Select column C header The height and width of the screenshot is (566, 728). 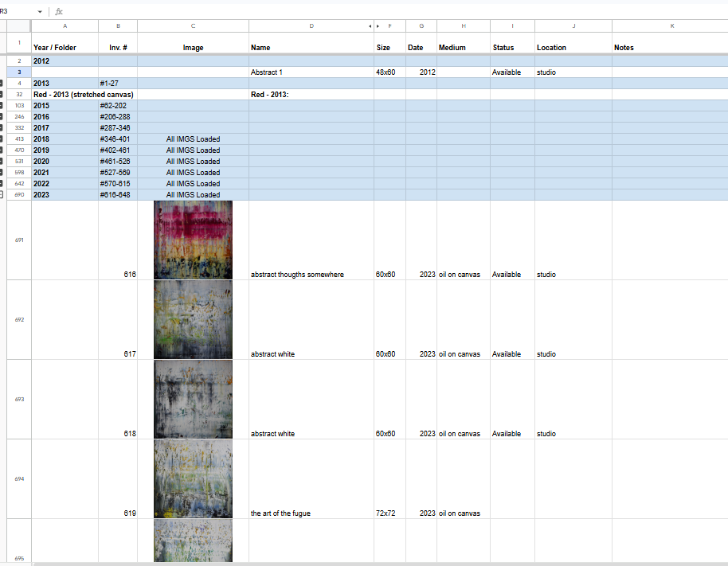click(x=193, y=26)
